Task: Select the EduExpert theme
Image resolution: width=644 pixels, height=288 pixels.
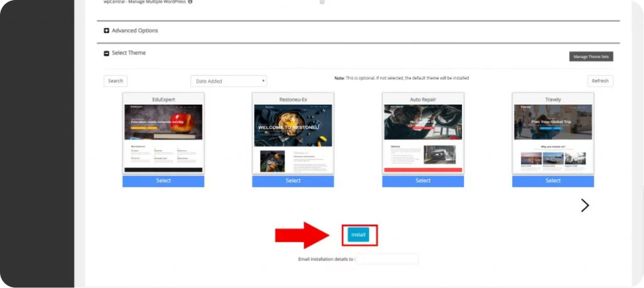Action: pos(163,181)
